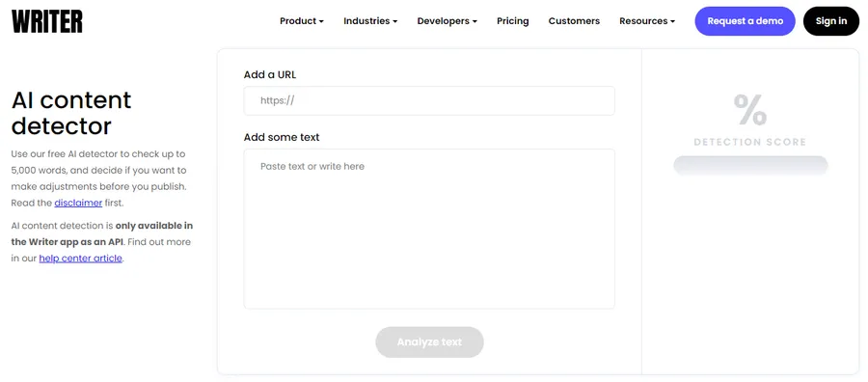Expand the Developers menu
This screenshot has width=868, height=382.
click(447, 21)
